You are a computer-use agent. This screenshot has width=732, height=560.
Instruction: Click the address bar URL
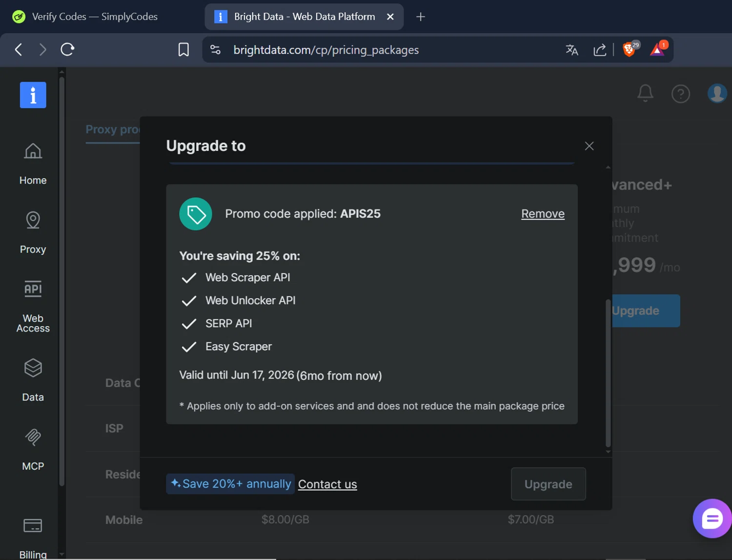click(x=326, y=50)
